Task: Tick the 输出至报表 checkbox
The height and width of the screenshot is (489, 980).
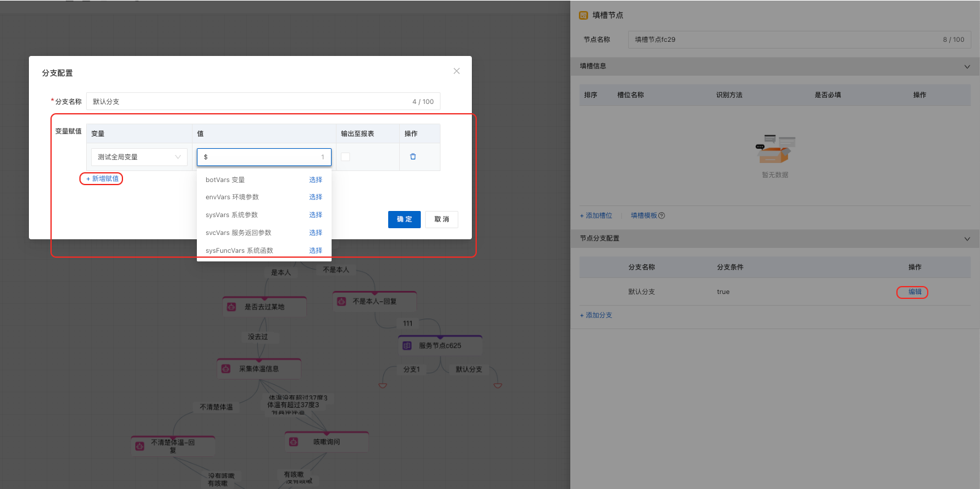Action: coord(345,157)
